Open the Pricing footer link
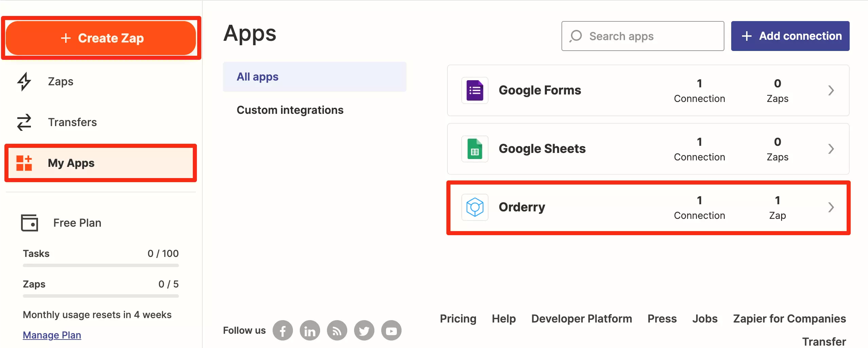 coord(458,319)
